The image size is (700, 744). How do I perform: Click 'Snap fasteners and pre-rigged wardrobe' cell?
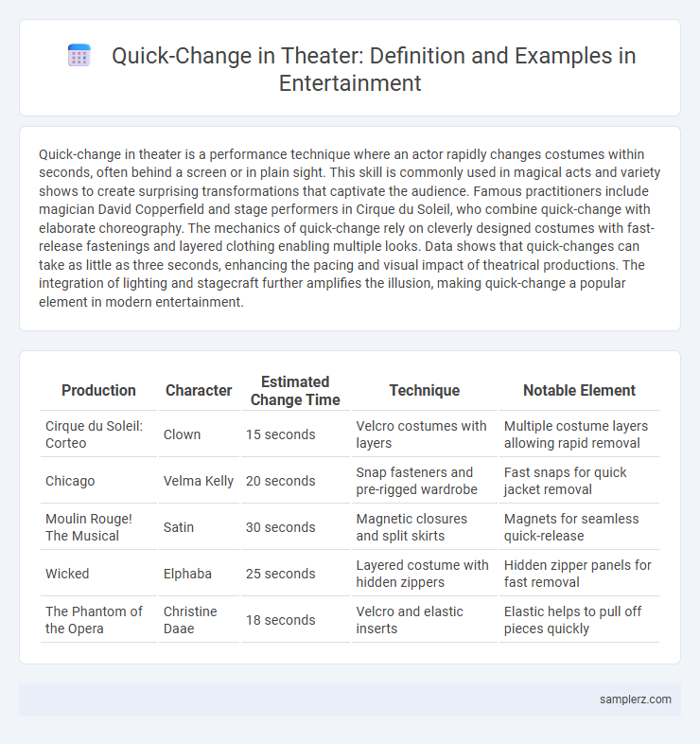tap(425, 481)
